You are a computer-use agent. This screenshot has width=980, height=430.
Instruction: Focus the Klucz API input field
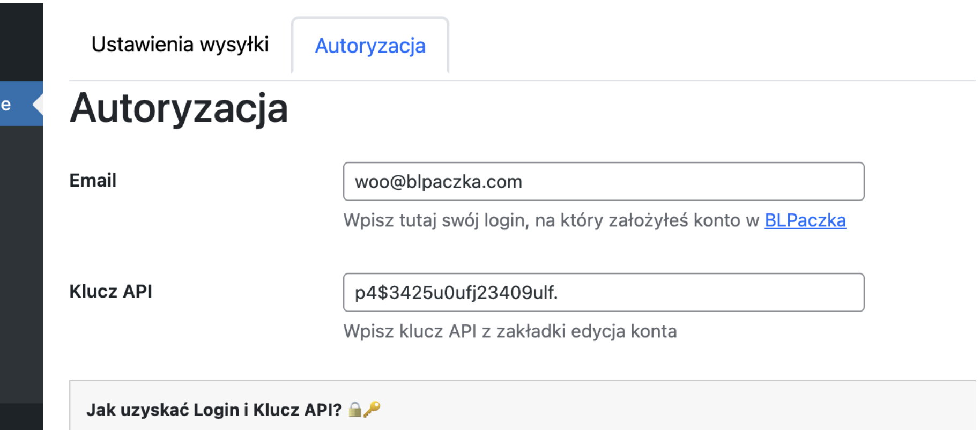click(603, 293)
